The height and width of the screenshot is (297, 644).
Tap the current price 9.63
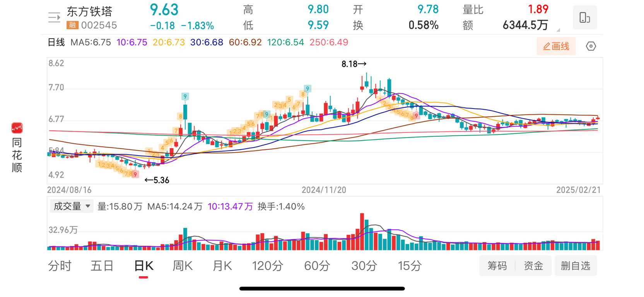click(x=164, y=10)
